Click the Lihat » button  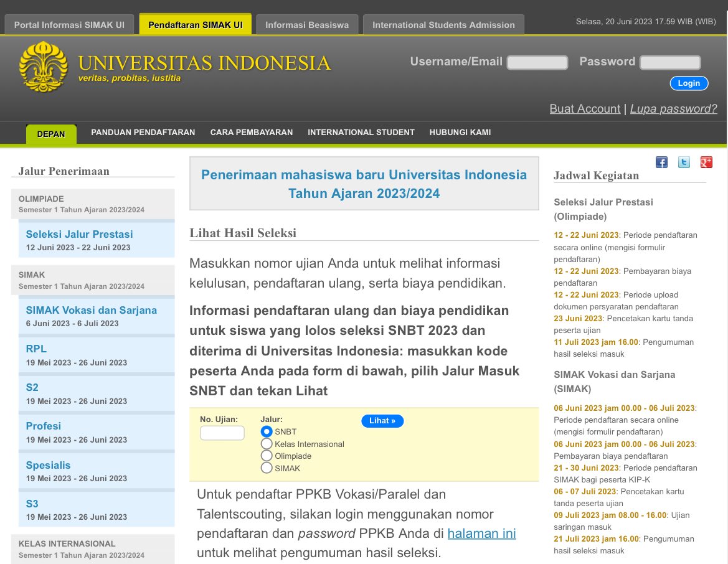[382, 421]
